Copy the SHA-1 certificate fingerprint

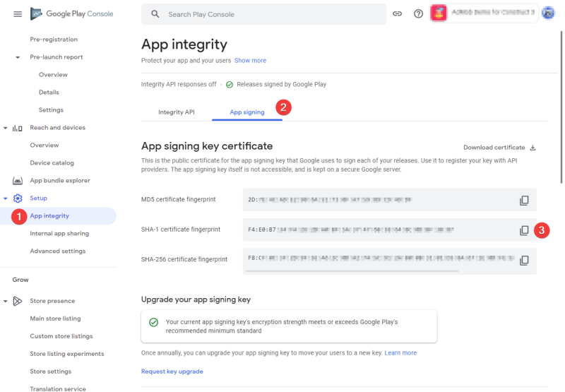click(x=524, y=230)
